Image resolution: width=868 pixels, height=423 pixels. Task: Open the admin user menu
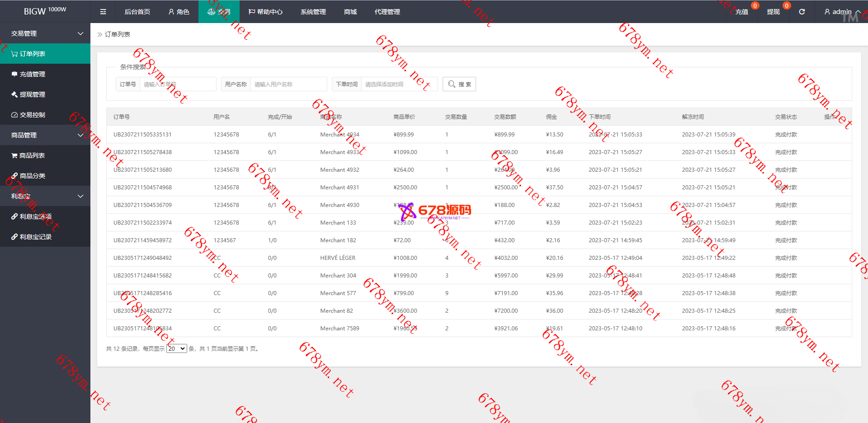(842, 12)
